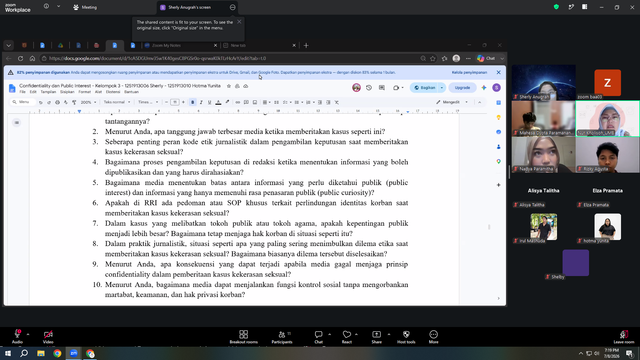
Task: Switch the Zoom view layout icon
Action: [x=584, y=7]
